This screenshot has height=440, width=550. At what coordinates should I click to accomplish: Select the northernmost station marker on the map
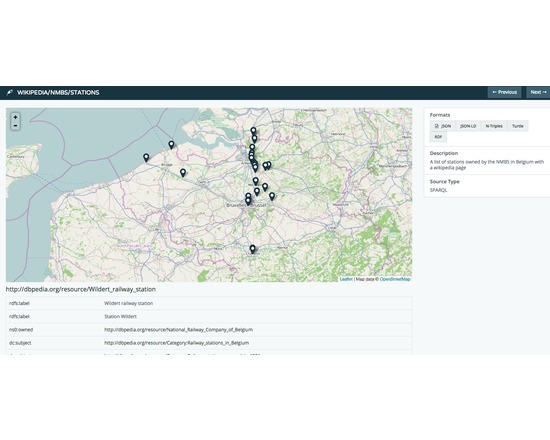pyautogui.click(x=253, y=131)
